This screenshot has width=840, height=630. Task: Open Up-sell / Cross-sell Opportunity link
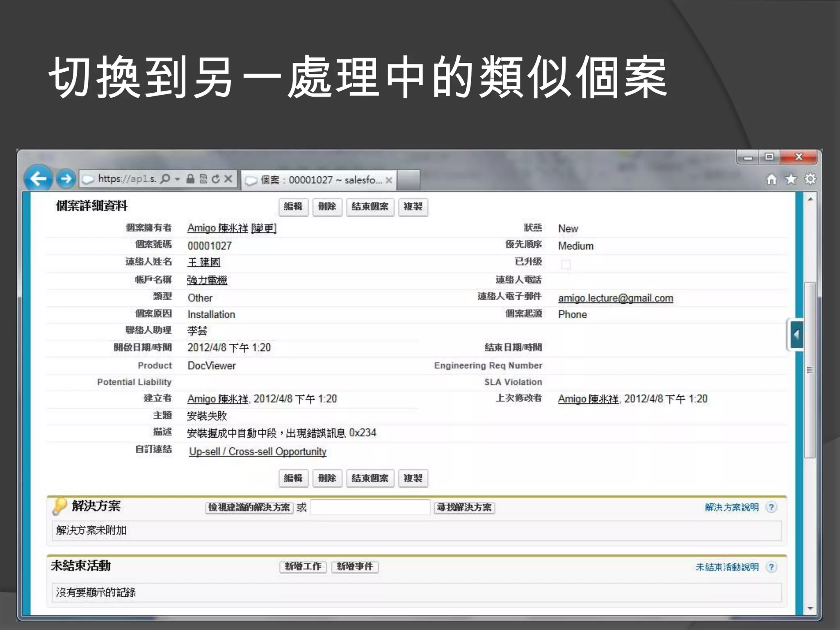click(258, 452)
